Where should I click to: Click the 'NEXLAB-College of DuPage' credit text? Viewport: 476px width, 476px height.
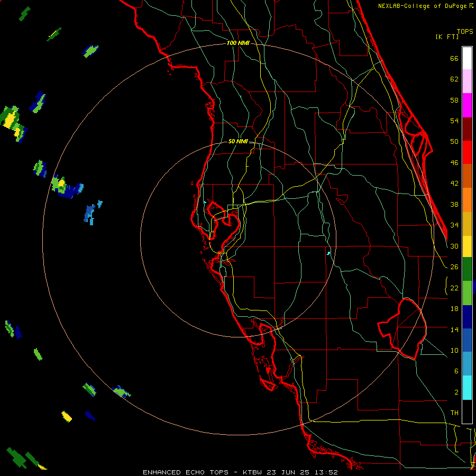coord(422,6)
